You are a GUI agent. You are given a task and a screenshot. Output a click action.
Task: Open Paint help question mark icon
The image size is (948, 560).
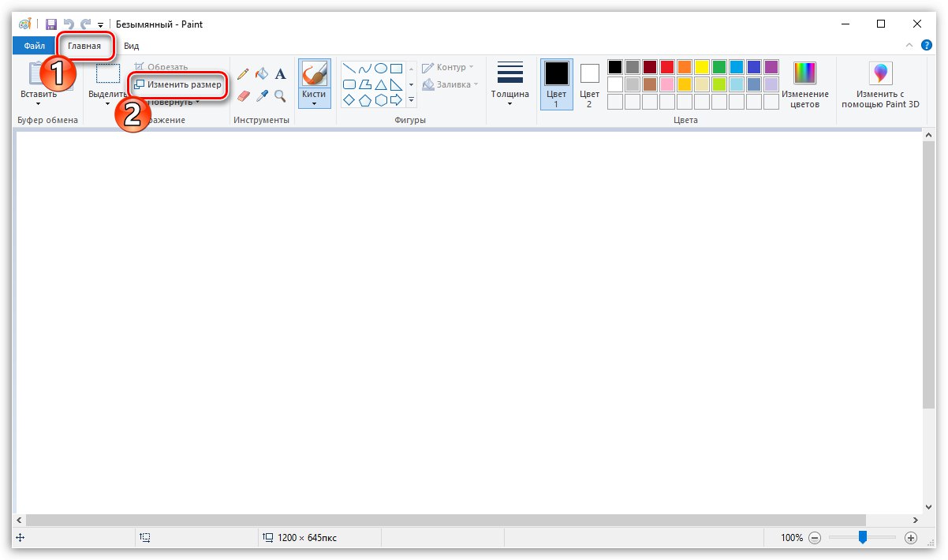coord(926,46)
